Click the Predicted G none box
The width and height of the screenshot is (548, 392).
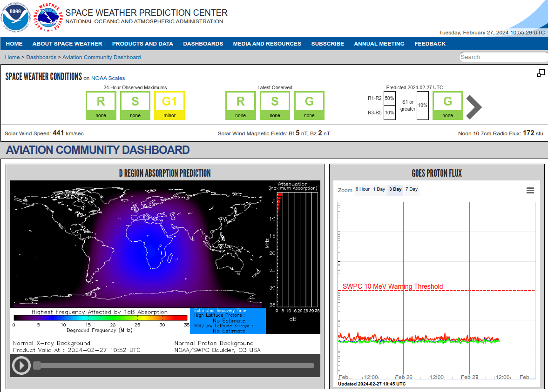point(448,106)
